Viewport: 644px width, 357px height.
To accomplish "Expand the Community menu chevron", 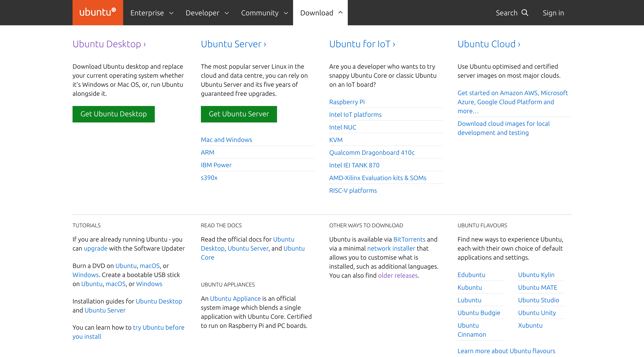I will point(286,13).
